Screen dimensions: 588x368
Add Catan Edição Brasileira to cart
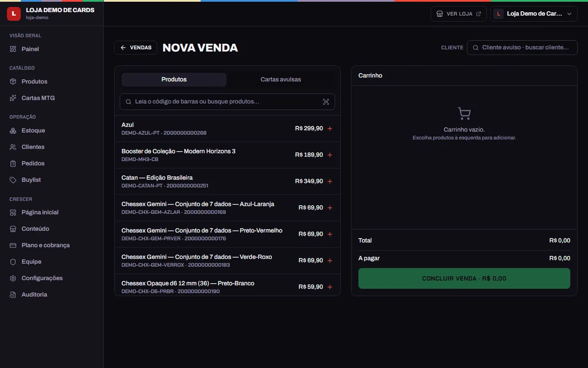point(330,181)
